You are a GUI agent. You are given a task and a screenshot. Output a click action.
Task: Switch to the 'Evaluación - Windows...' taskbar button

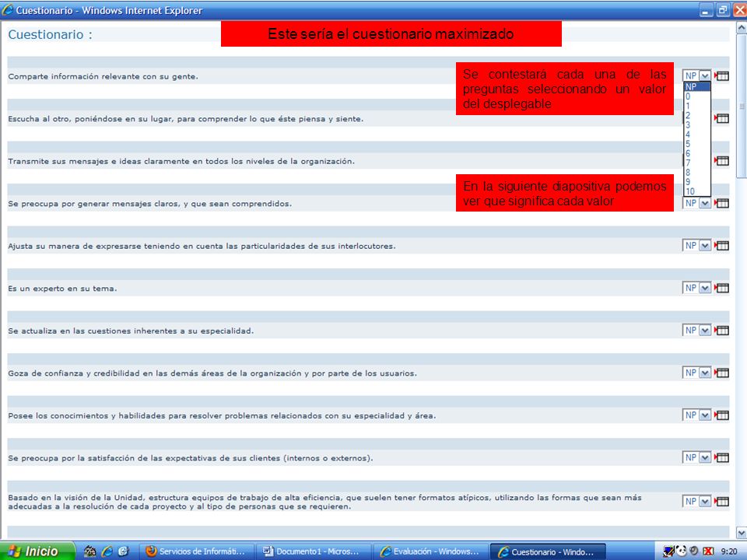430,551
